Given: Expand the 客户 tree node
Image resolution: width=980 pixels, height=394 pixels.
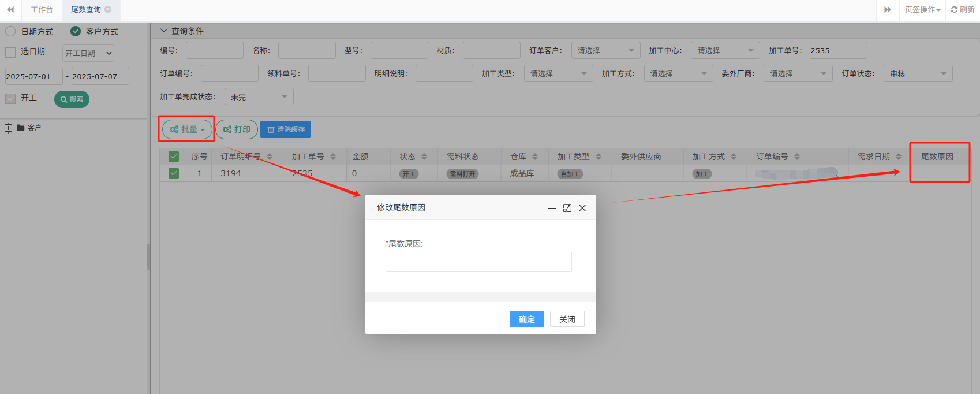Looking at the screenshot, I should [8, 128].
